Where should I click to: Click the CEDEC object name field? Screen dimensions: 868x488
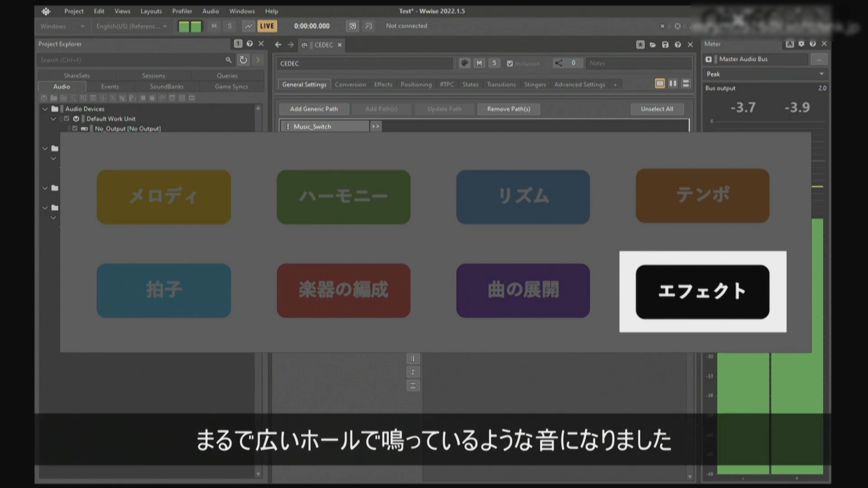click(x=364, y=64)
